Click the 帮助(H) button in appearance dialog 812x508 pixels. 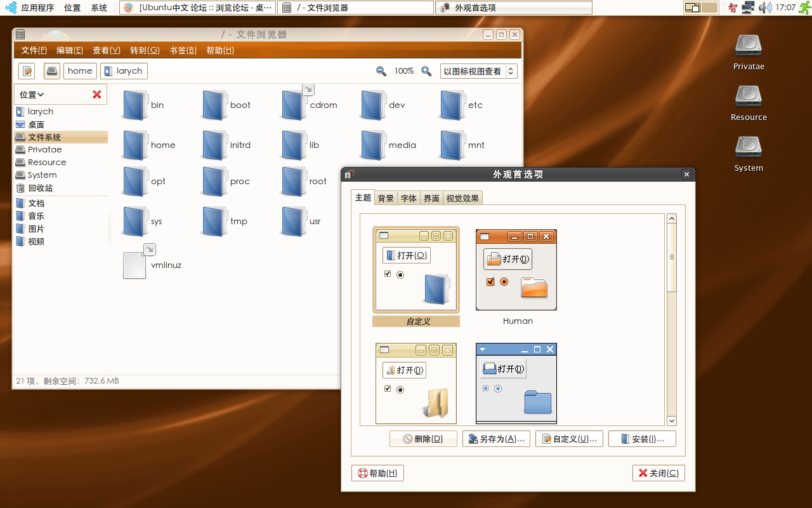(377, 473)
